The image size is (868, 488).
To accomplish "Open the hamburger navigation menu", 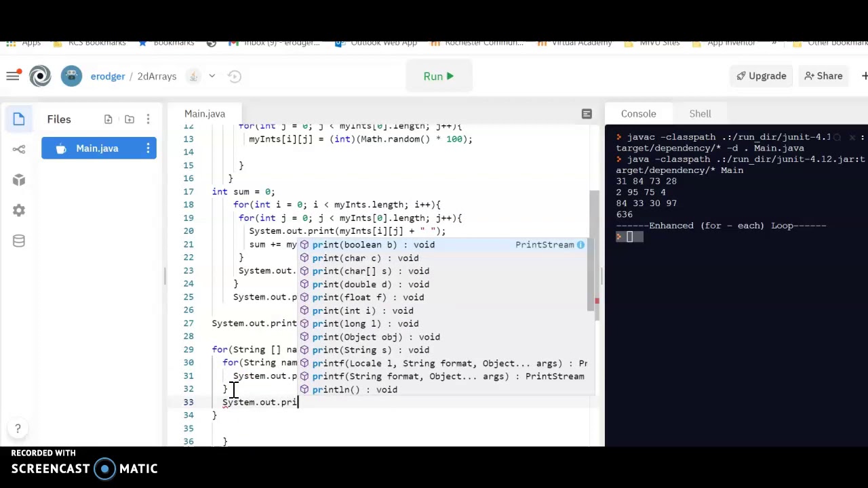I will (13, 76).
